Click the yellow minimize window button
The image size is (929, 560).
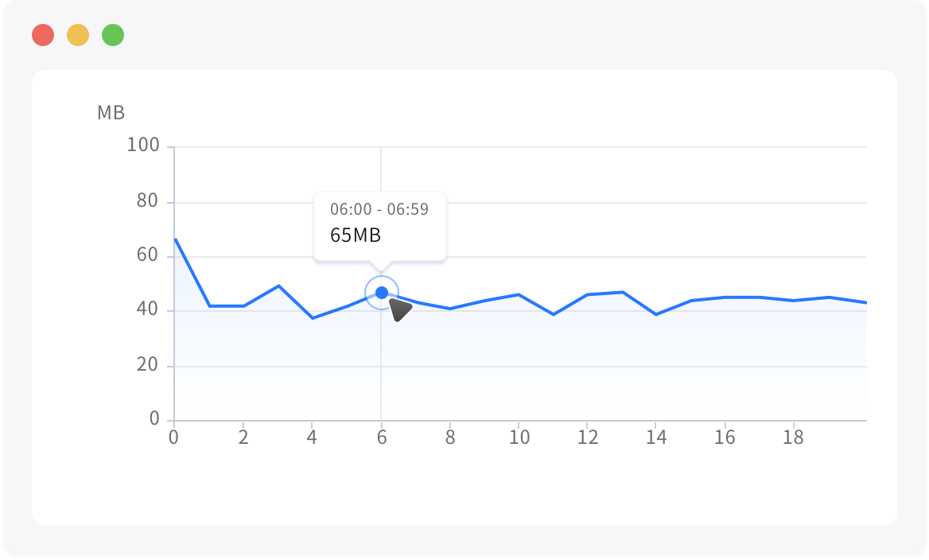[78, 35]
